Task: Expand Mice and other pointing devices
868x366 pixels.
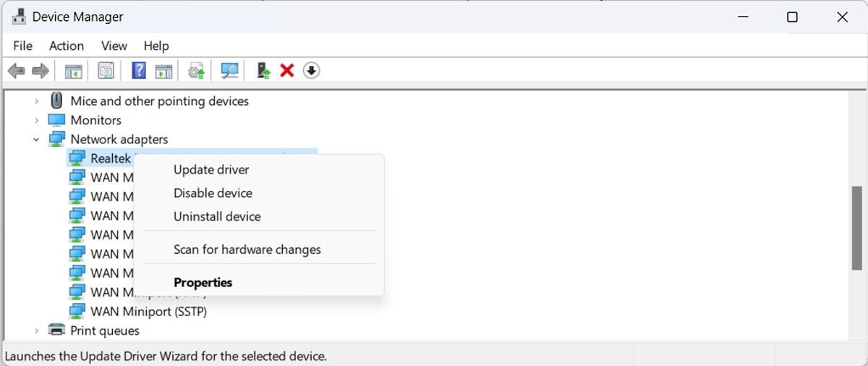Action: tap(36, 101)
